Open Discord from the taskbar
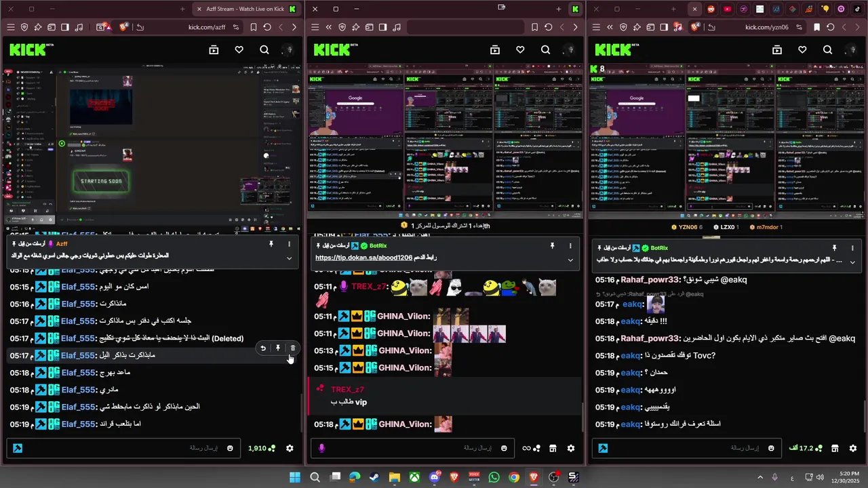This screenshot has width=868, height=488. [x=434, y=477]
